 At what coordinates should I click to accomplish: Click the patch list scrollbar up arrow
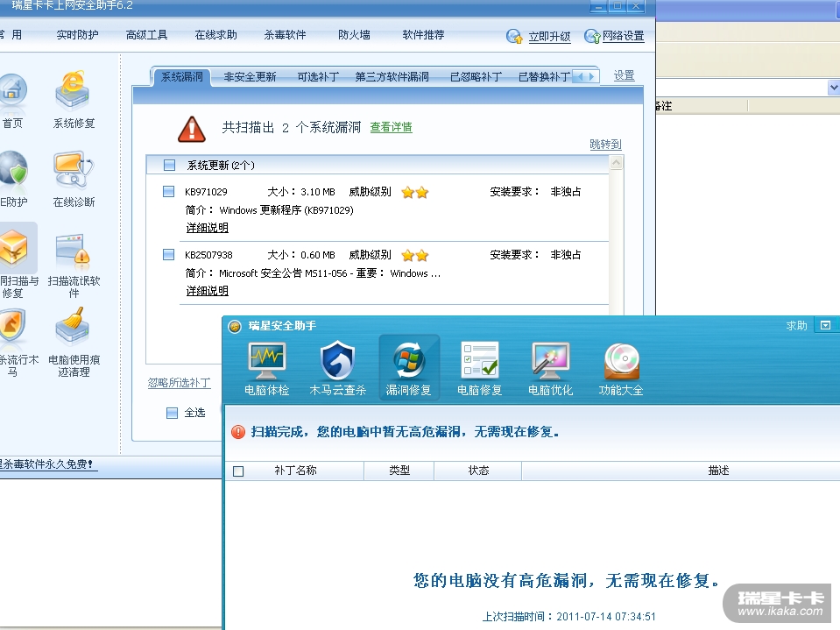pos(617,162)
